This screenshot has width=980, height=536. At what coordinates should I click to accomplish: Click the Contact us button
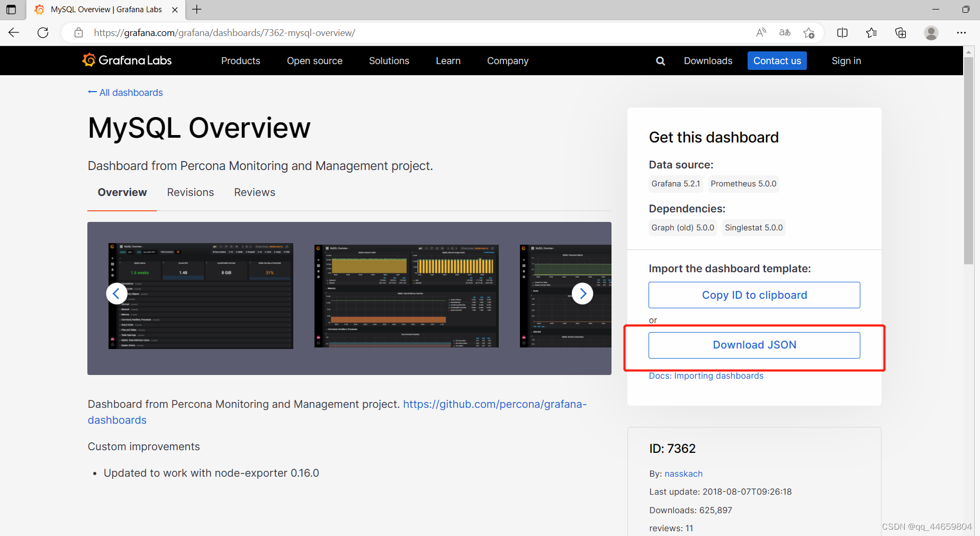[x=777, y=61]
